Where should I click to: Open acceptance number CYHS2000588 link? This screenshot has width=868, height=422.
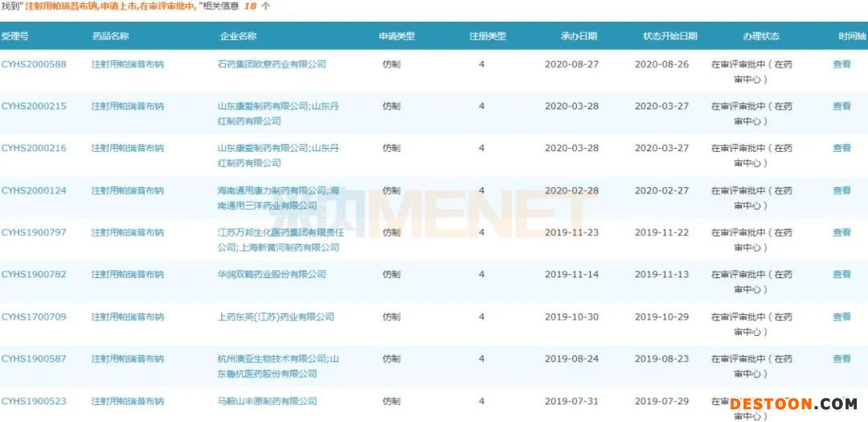click(x=34, y=64)
